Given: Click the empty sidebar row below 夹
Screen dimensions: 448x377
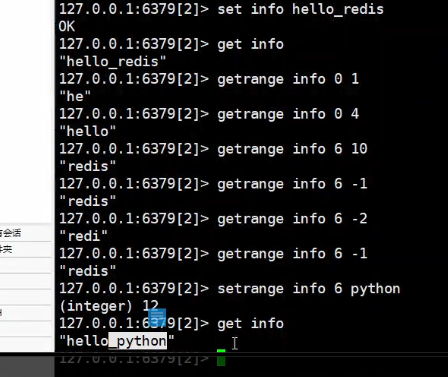Looking at the screenshot, I should [26, 266].
